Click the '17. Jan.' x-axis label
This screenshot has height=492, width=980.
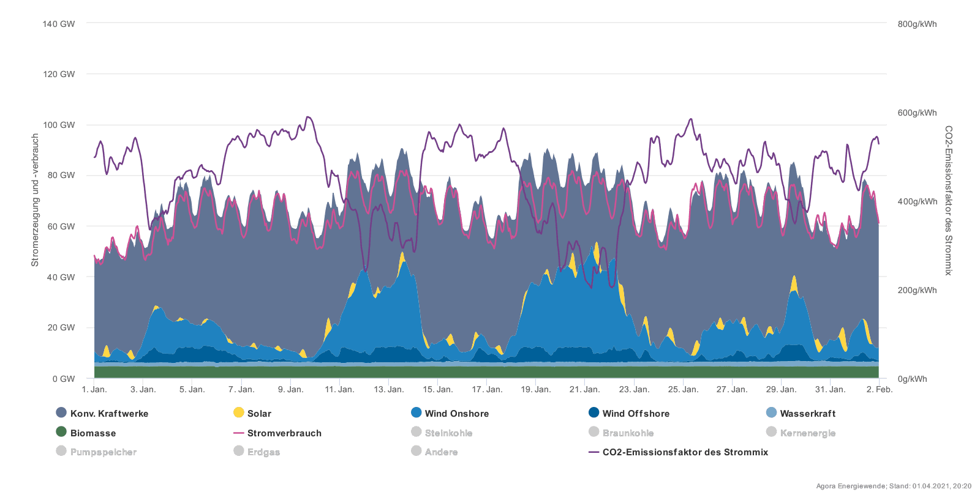487,389
